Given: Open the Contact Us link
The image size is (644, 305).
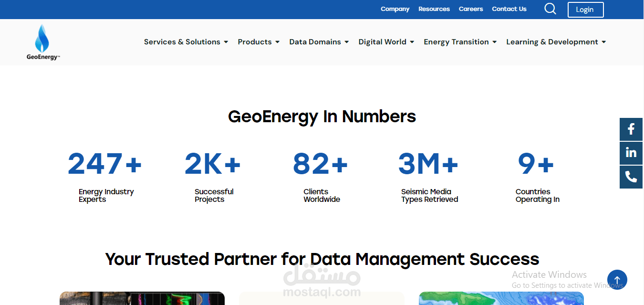Looking at the screenshot, I should tap(509, 9).
